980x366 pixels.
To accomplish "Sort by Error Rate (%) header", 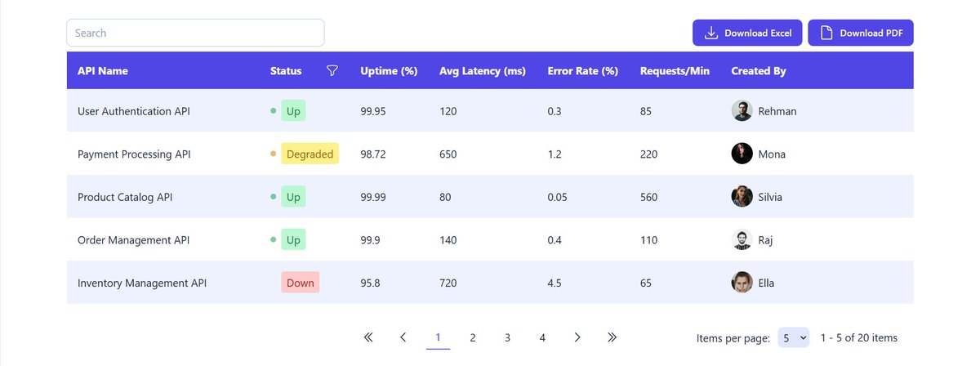I will [x=583, y=71].
